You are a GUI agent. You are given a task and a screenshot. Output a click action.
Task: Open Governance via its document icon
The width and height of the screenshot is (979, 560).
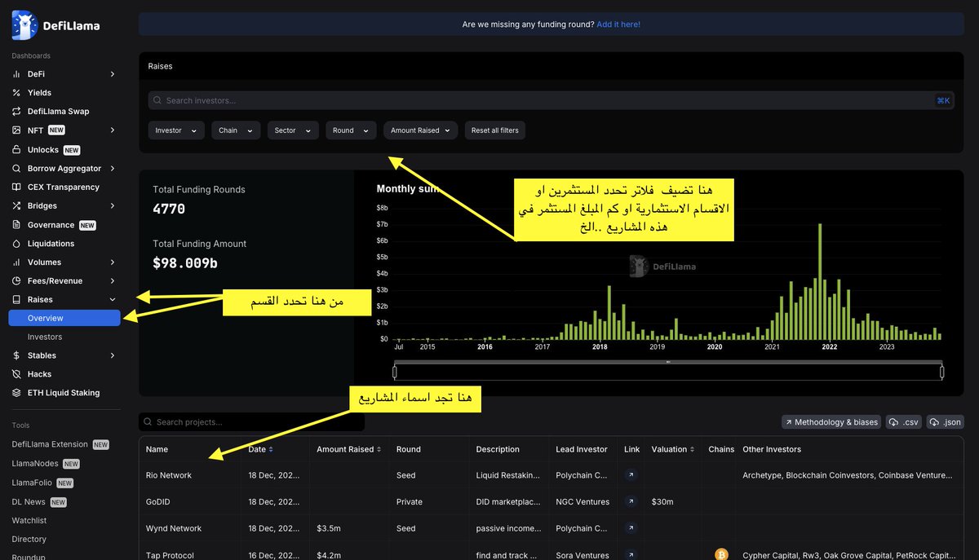point(16,225)
